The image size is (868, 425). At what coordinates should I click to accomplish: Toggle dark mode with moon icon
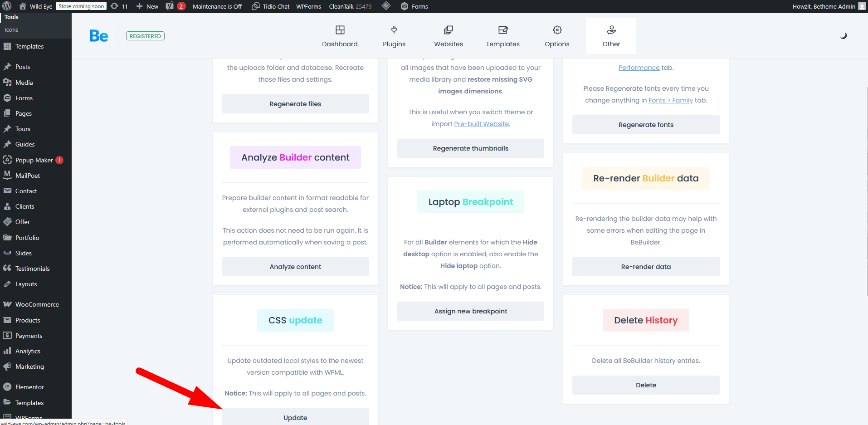point(843,36)
